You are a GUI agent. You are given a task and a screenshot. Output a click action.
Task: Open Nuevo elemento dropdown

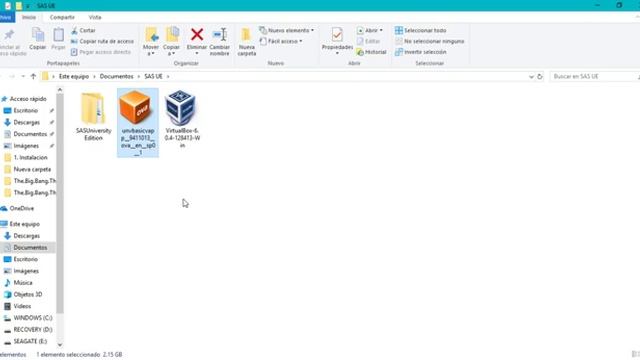[287, 31]
